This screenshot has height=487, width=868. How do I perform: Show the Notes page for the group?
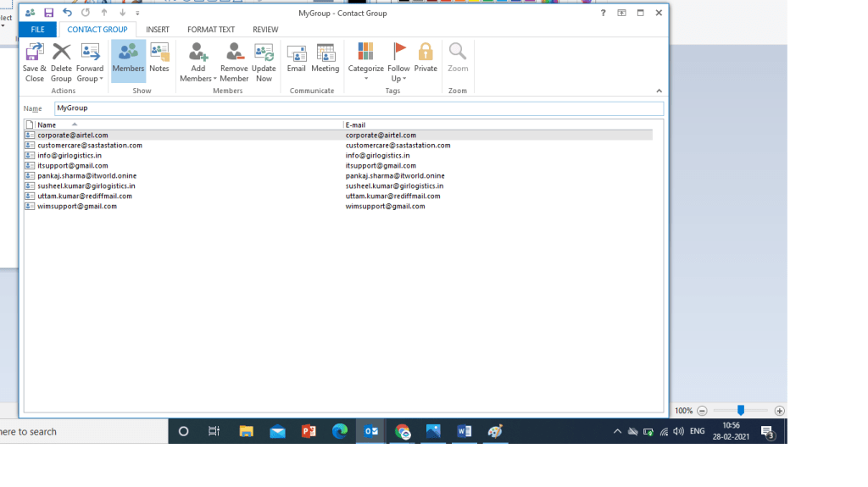tap(159, 58)
